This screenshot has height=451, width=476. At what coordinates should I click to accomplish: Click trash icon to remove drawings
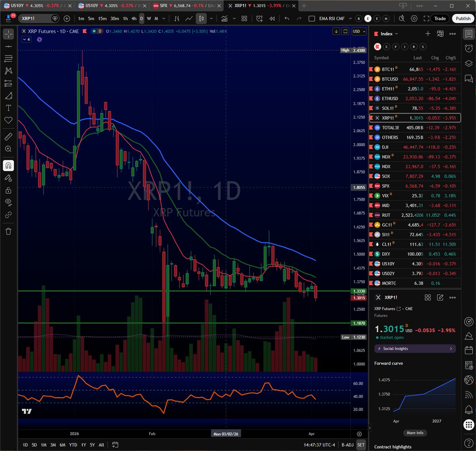click(8, 231)
